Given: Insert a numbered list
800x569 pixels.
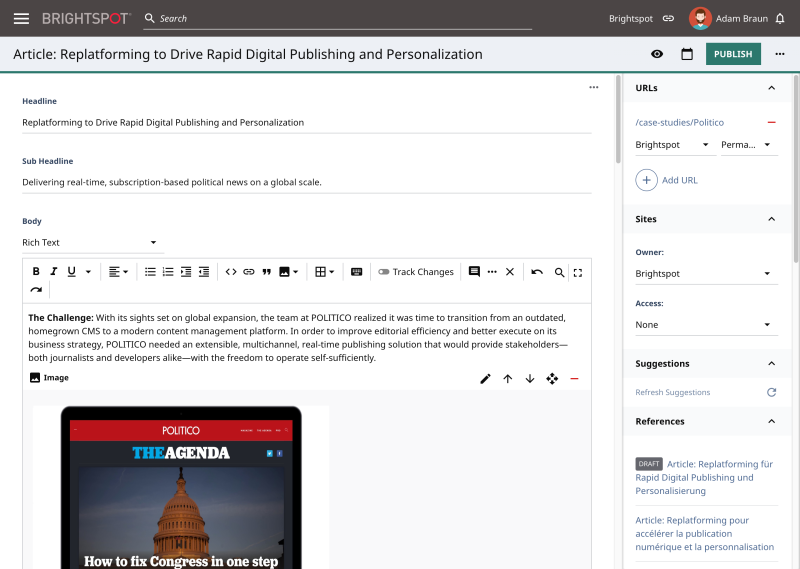Looking at the screenshot, I should [168, 272].
